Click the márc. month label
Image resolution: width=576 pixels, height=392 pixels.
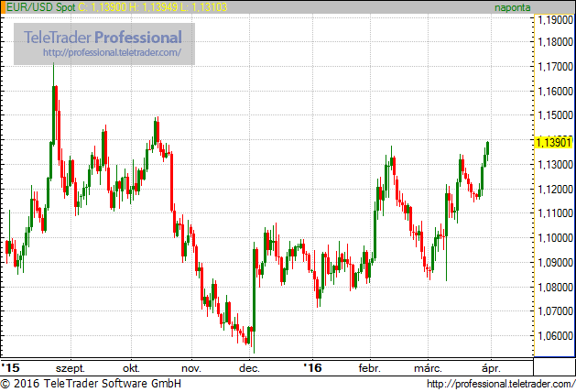[x=428, y=368]
